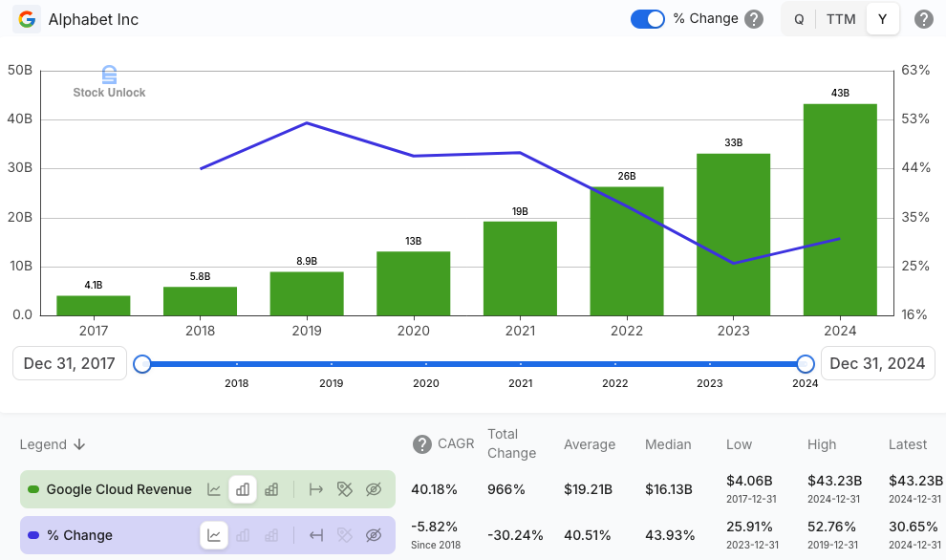
Task: Click the CAGR help question mark icon
Action: 421,444
